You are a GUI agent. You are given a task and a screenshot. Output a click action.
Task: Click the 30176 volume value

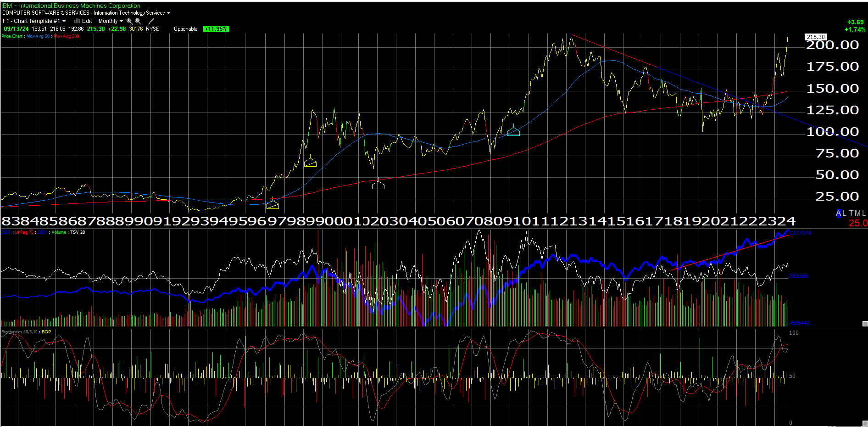(136, 28)
